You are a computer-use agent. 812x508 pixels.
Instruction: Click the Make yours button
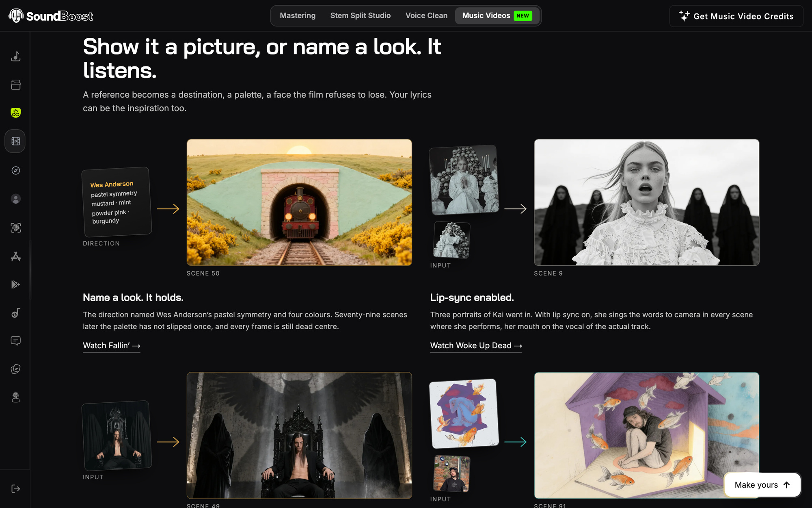(x=762, y=485)
